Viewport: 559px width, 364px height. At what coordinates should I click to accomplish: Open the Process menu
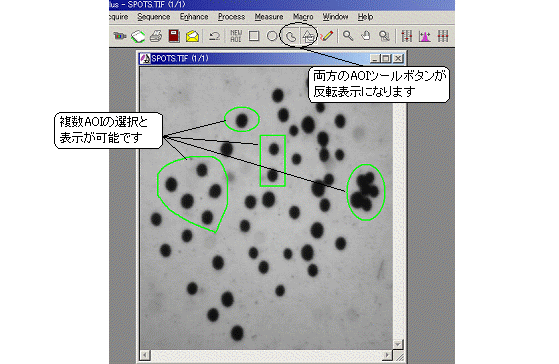pyautogui.click(x=231, y=17)
